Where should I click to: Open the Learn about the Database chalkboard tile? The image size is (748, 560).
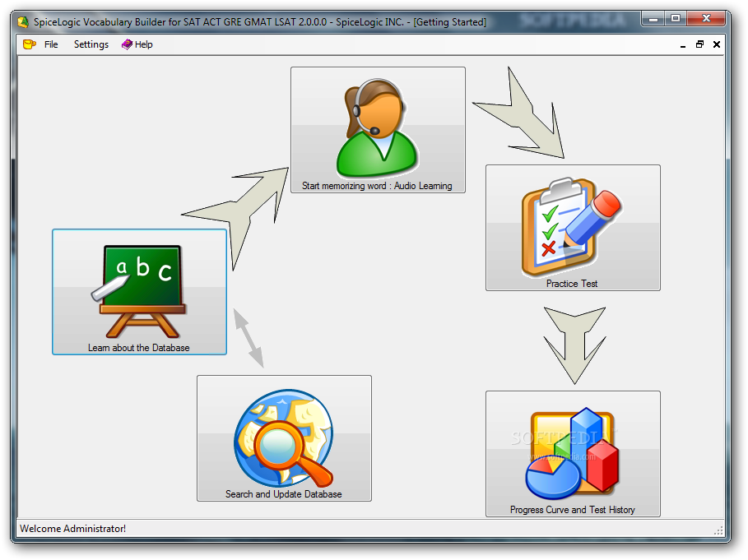point(139,292)
